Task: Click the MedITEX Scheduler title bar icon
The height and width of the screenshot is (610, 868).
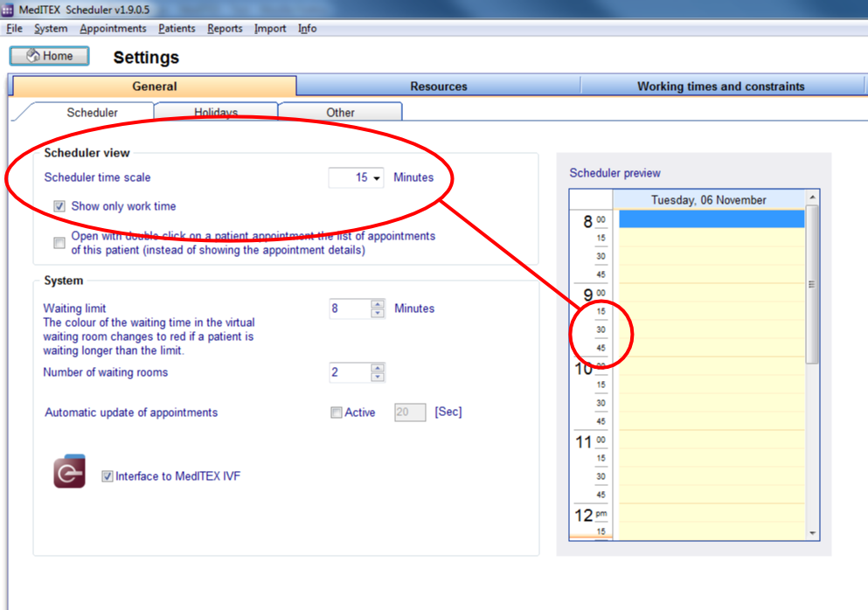Action: click(8, 10)
